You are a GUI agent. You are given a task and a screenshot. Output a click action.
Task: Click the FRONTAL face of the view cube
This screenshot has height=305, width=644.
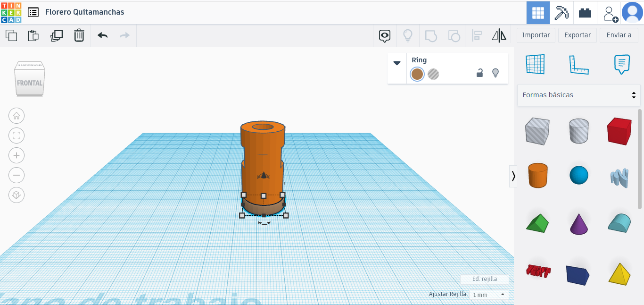point(30,83)
